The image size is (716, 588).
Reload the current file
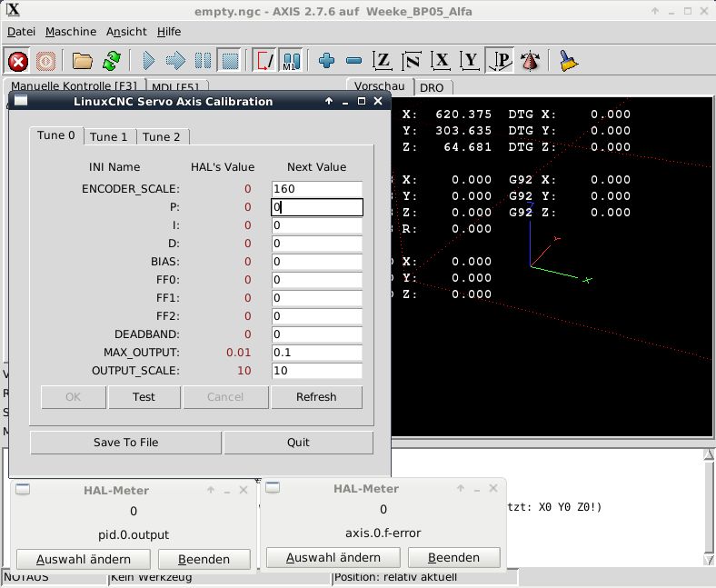pyautogui.click(x=111, y=61)
